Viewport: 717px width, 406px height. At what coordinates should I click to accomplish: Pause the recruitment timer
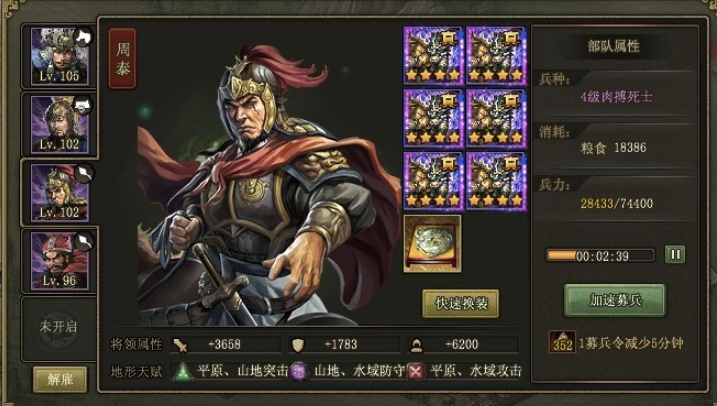click(x=675, y=254)
